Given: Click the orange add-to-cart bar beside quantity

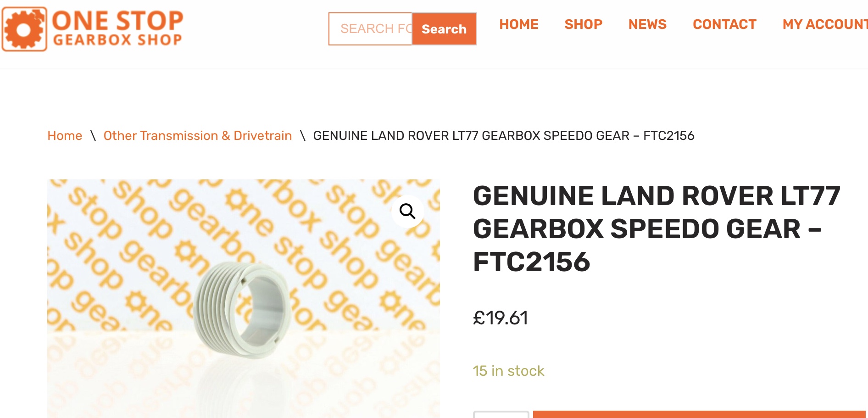Looking at the screenshot, I should click(x=699, y=414).
